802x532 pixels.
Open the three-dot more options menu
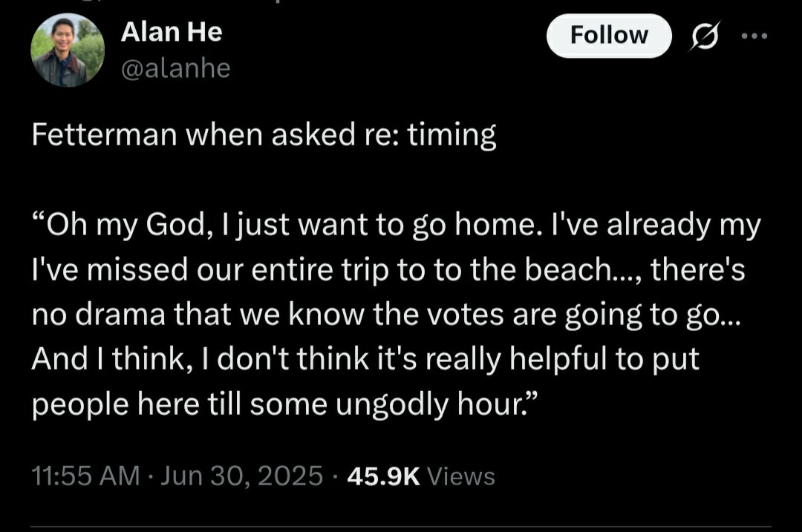(754, 36)
